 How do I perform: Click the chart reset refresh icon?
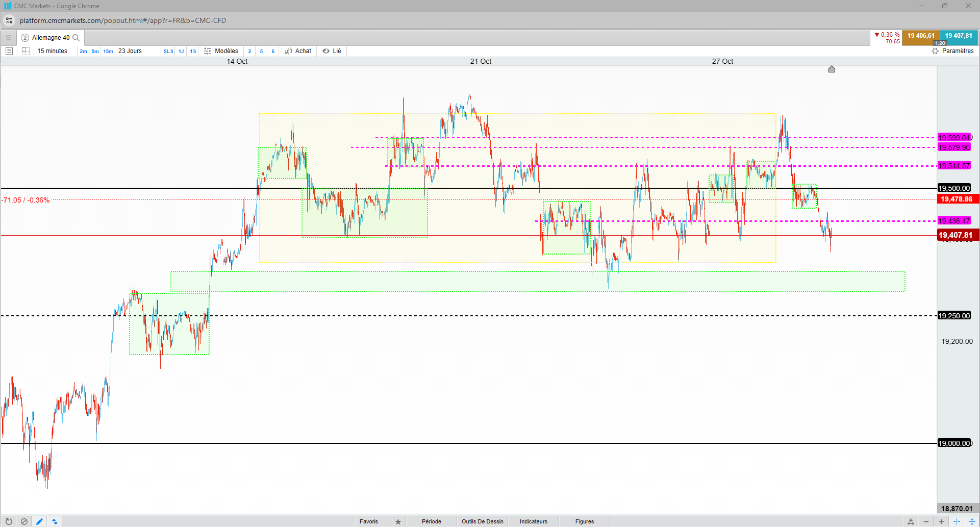pos(9,521)
